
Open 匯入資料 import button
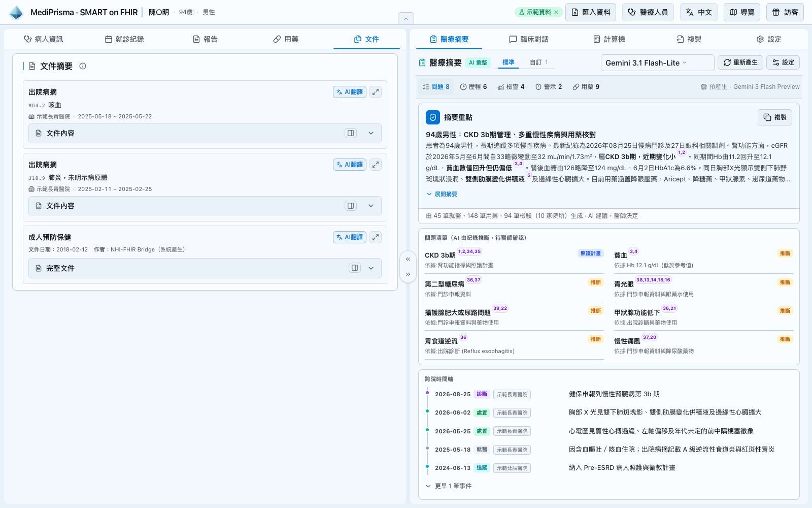pyautogui.click(x=591, y=12)
